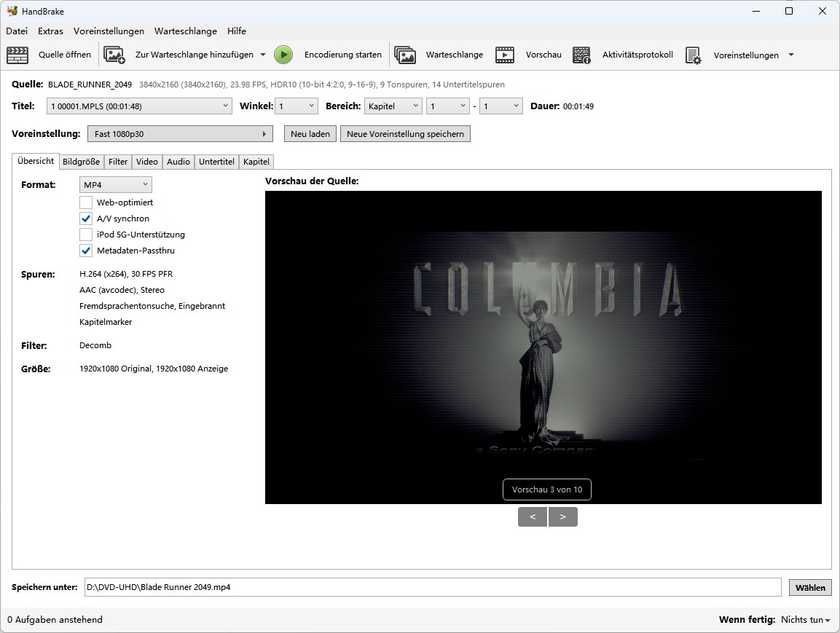Open the Extras menu
The height and width of the screenshot is (633, 840).
click(x=50, y=31)
